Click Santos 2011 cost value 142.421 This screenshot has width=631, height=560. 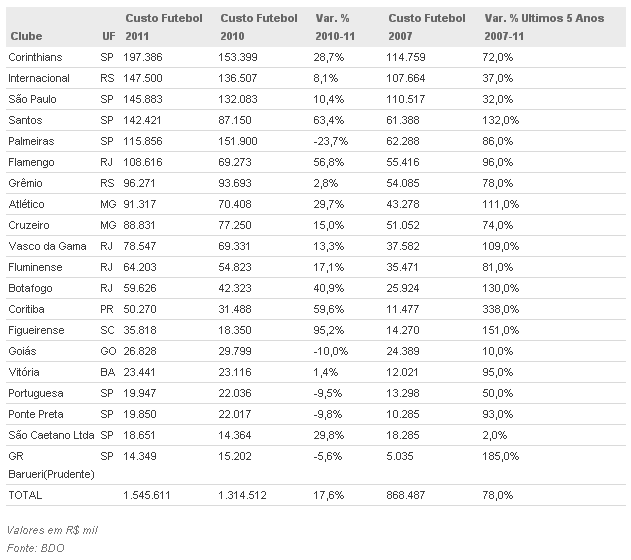click(143, 120)
